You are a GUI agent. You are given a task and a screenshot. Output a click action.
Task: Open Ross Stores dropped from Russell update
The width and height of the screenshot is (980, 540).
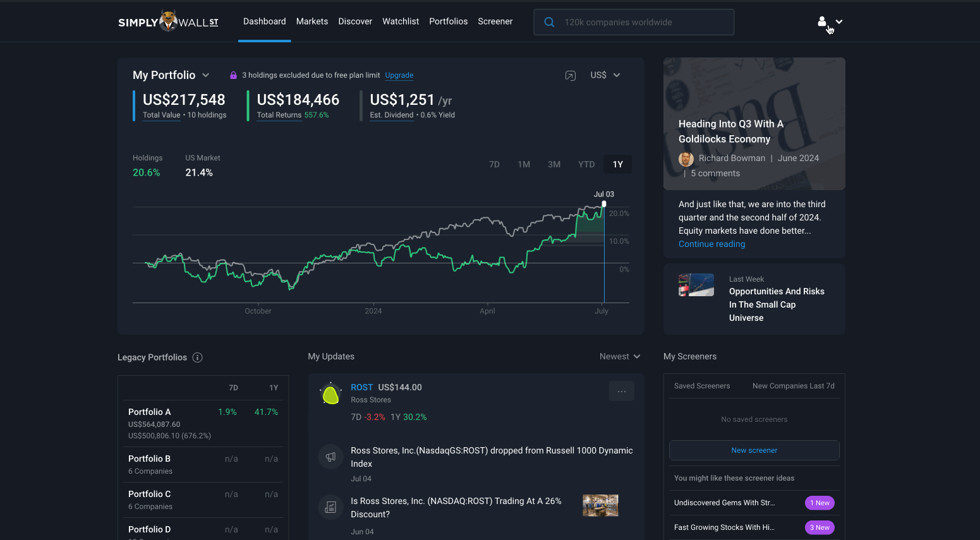click(492, 457)
